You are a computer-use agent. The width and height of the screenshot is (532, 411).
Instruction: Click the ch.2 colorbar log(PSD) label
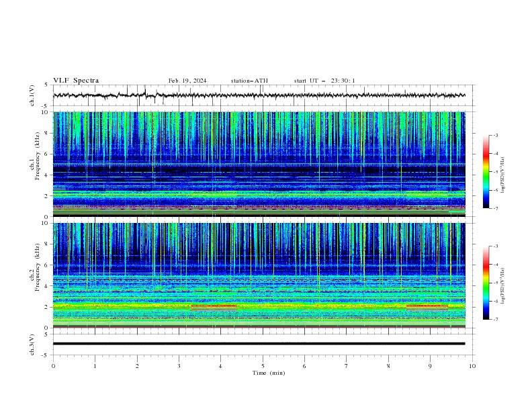click(x=502, y=286)
